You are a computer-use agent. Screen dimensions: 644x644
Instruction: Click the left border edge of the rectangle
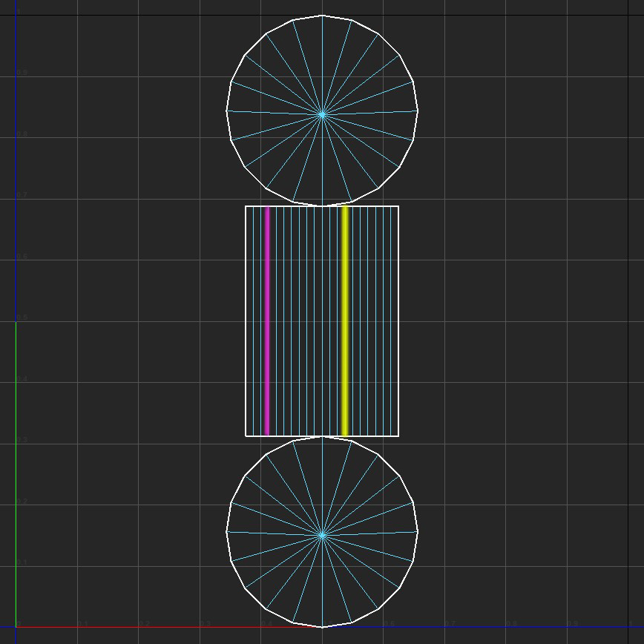pyautogui.click(x=246, y=321)
